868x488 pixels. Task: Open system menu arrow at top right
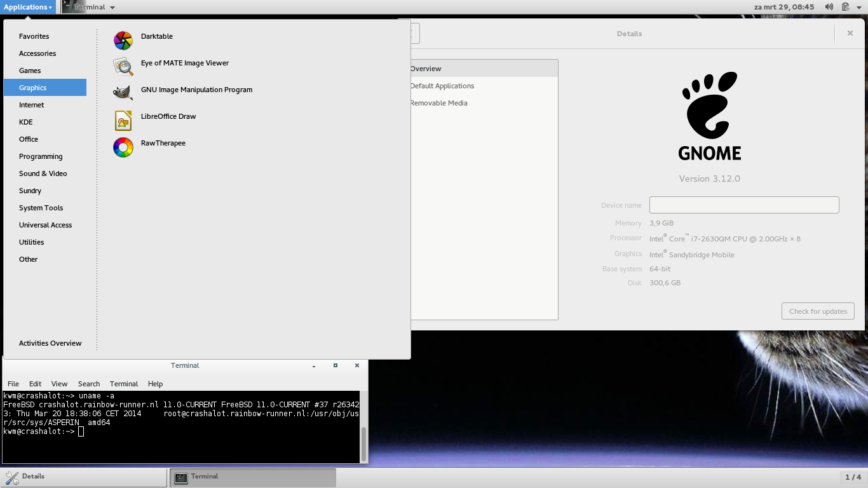859,8
